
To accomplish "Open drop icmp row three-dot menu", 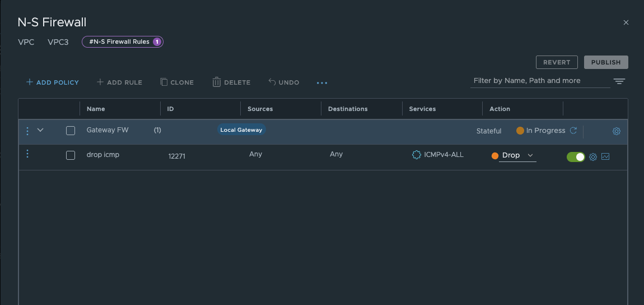I will point(27,154).
